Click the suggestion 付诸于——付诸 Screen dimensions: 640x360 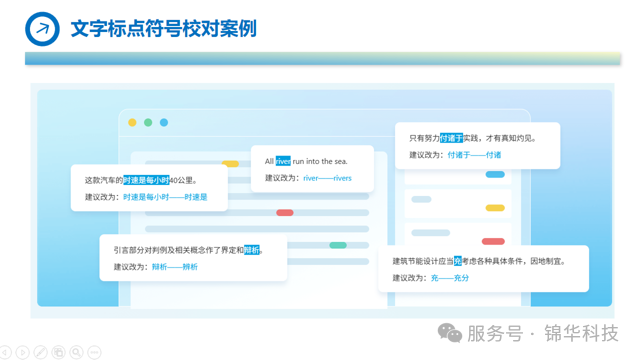click(474, 155)
